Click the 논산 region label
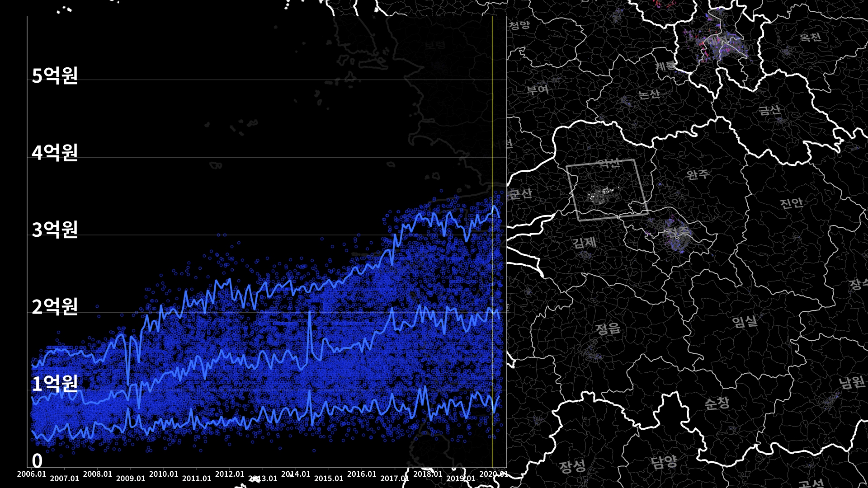This screenshot has width=868, height=488. [x=649, y=94]
